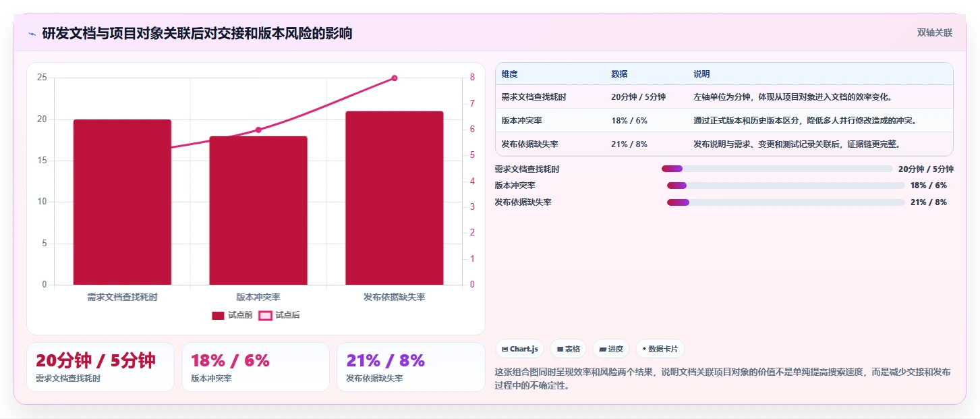Click x-axis label 版本冲突率
The width and height of the screenshot is (980, 419).
click(258, 297)
